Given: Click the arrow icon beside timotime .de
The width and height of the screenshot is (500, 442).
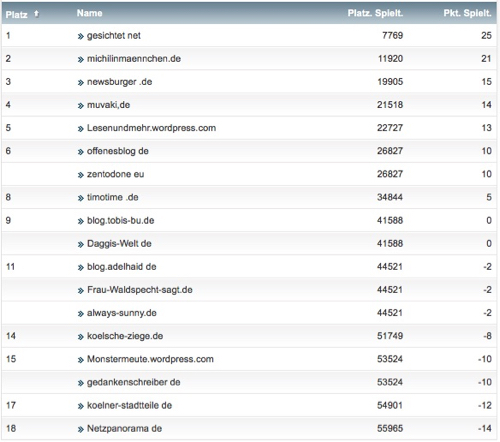Looking at the screenshot, I should click(x=80, y=198).
